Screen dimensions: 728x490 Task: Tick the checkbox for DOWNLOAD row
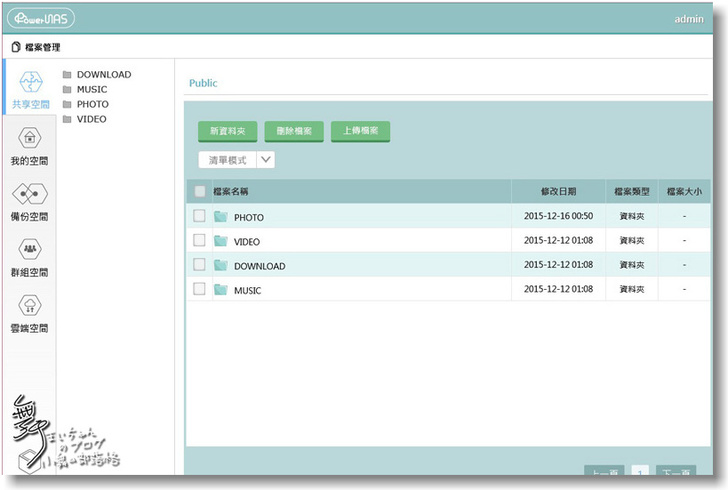click(200, 265)
